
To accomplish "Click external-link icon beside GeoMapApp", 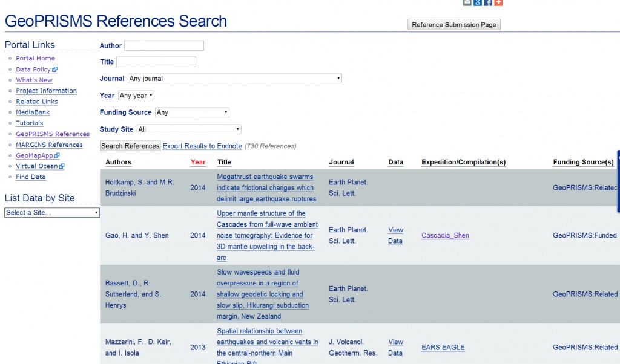I will [57, 155].
